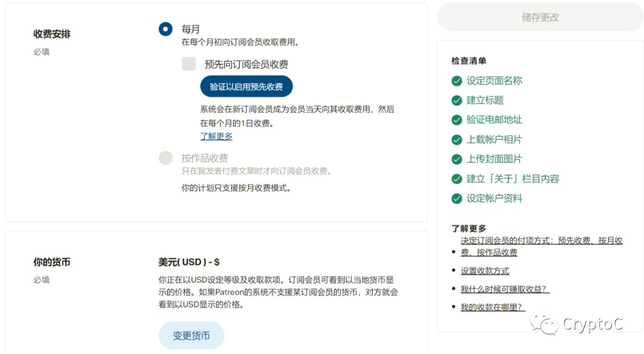Click green checkmark beside 验证电邮地址

[x=457, y=120]
